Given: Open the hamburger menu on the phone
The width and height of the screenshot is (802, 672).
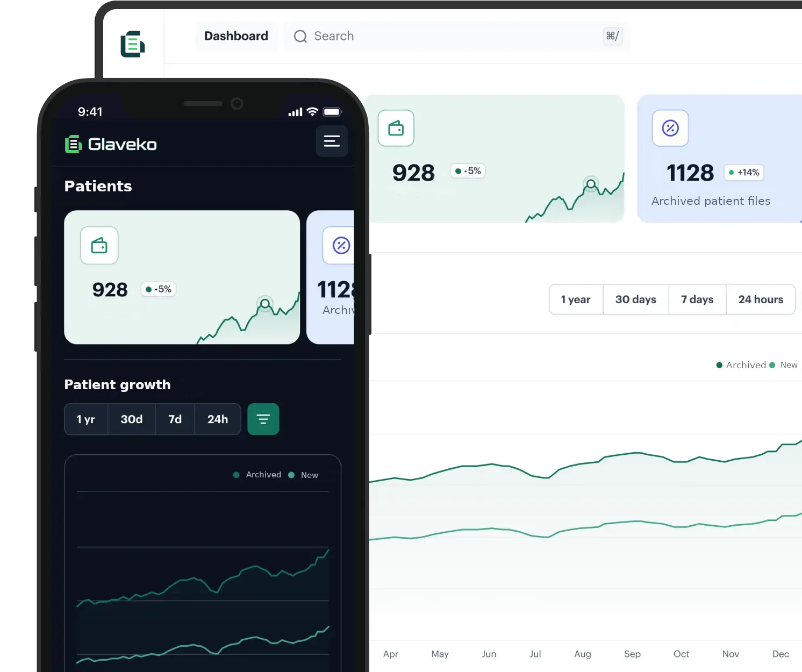Looking at the screenshot, I should click(x=332, y=141).
